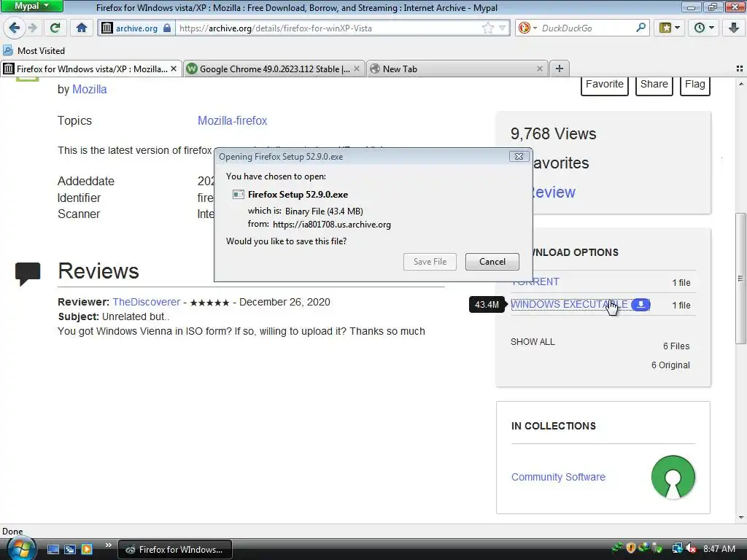Open the Mozilla author link
Viewport: 747px width, 560px height.
pos(90,90)
